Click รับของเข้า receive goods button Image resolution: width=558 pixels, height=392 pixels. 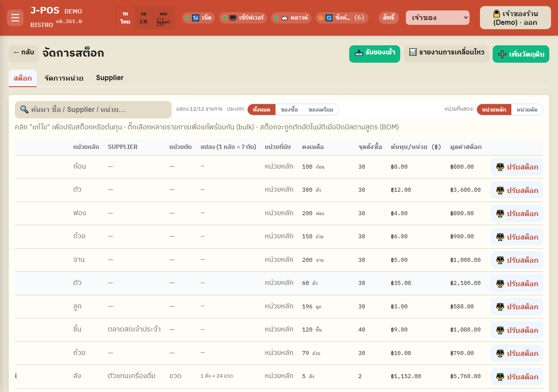tap(374, 54)
